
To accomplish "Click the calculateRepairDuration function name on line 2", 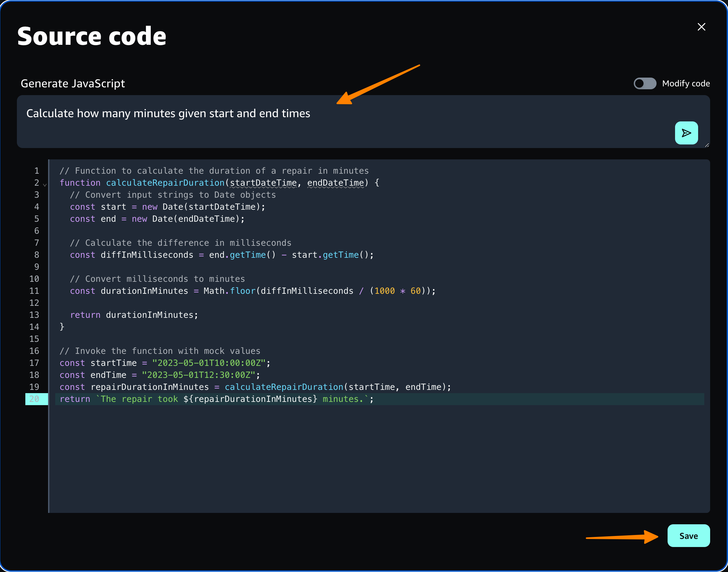I will tap(165, 183).
